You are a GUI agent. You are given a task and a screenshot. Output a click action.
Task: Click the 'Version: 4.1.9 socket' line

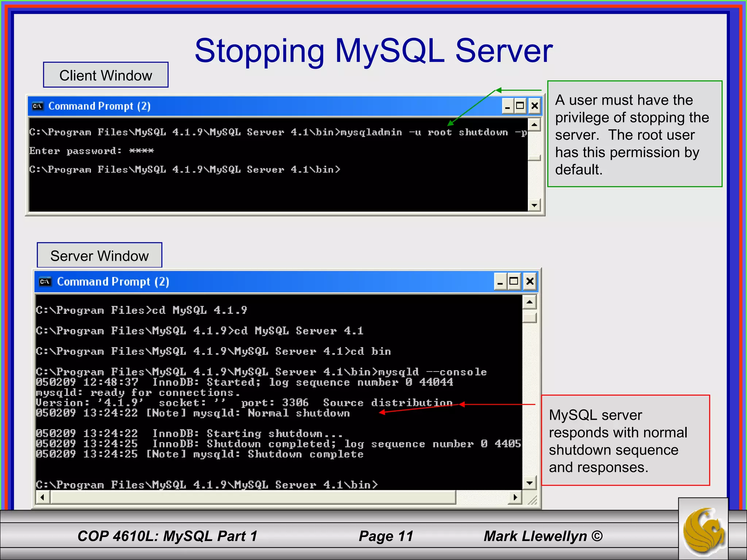click(244, 403)
